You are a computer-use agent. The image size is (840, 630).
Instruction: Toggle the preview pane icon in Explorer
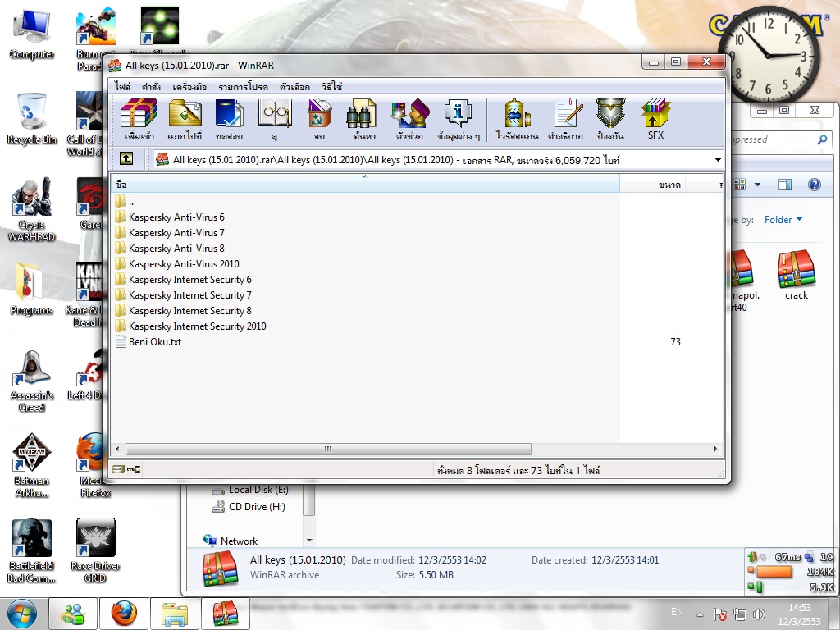(785, 185)
